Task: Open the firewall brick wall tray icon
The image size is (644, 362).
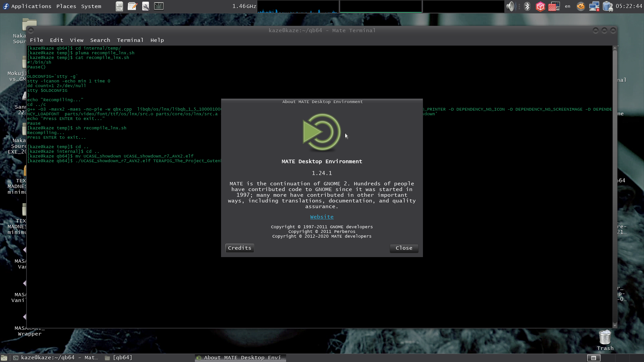Action: click(x=554, y=6)
